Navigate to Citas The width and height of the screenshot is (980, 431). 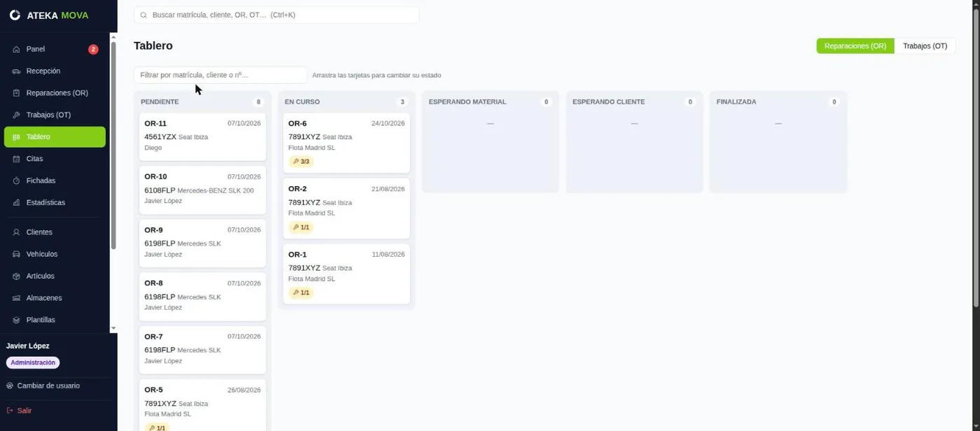[55, 159]
